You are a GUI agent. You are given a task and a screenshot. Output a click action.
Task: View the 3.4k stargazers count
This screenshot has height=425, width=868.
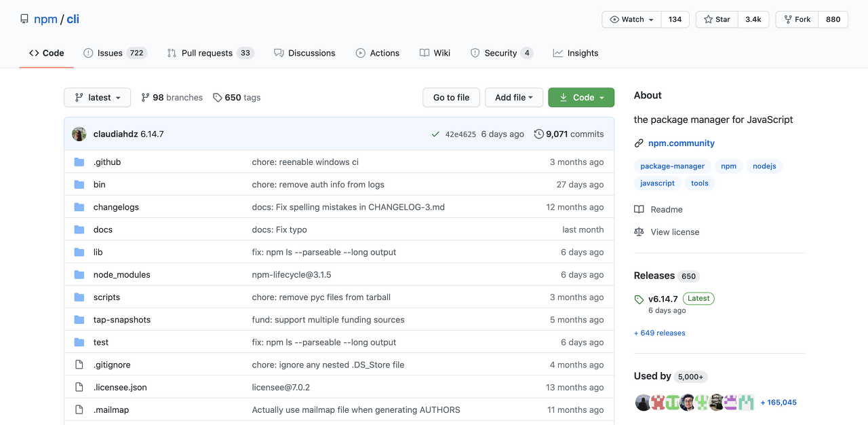point(753,20)
